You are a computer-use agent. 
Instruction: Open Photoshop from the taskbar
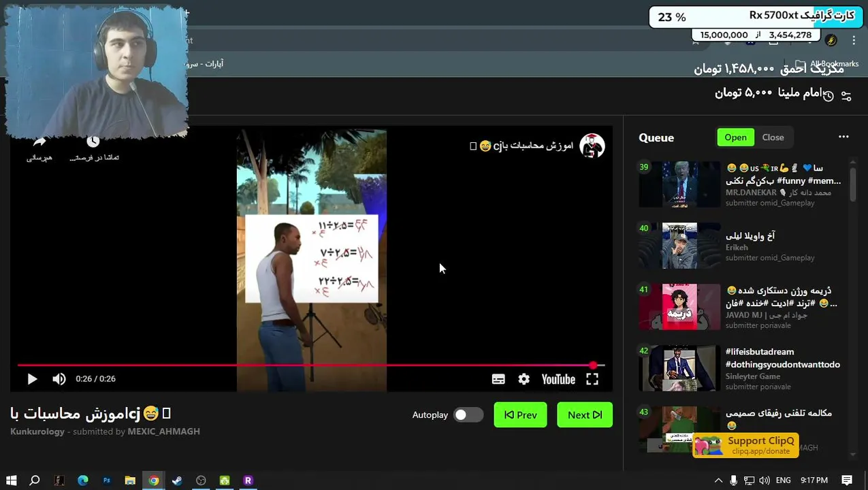point(107,480)
